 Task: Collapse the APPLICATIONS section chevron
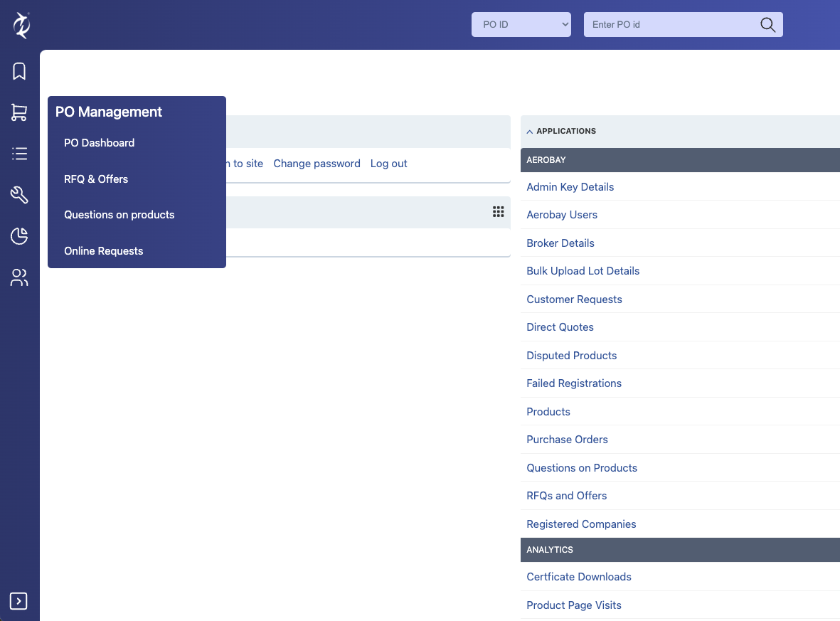pos(529,131)
